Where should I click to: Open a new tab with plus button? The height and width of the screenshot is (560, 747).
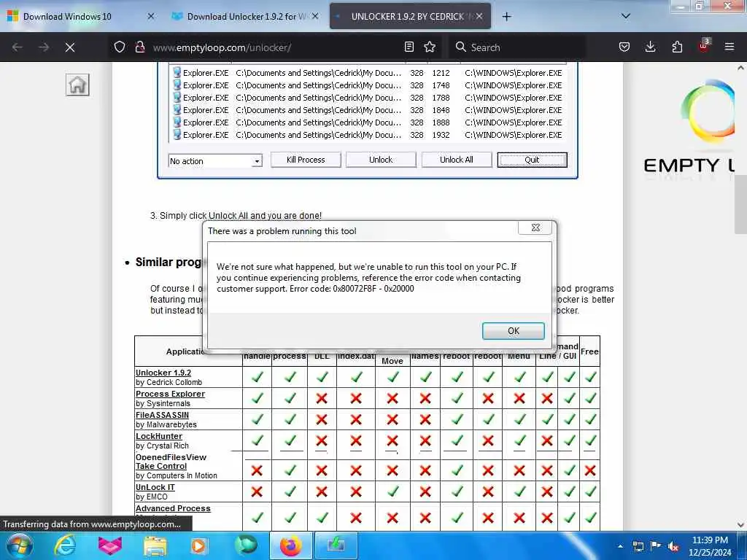point(506,17)
